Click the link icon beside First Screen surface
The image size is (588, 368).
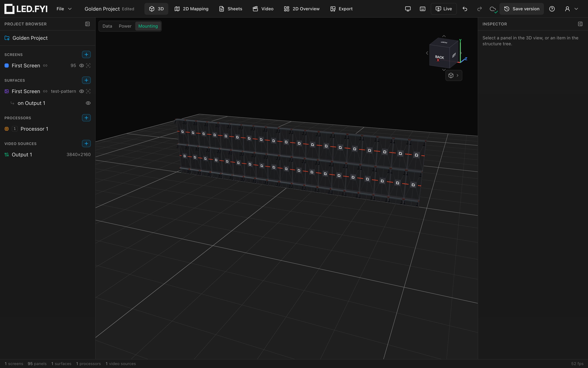45,91
